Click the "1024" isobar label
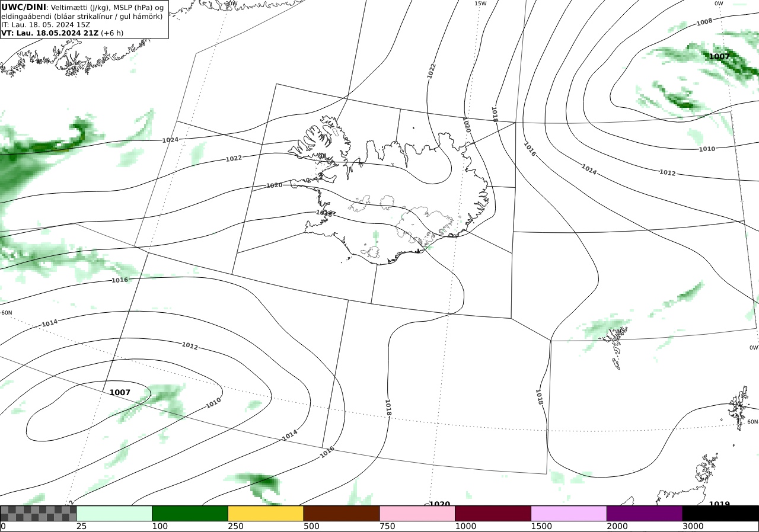 click(170, 140)
